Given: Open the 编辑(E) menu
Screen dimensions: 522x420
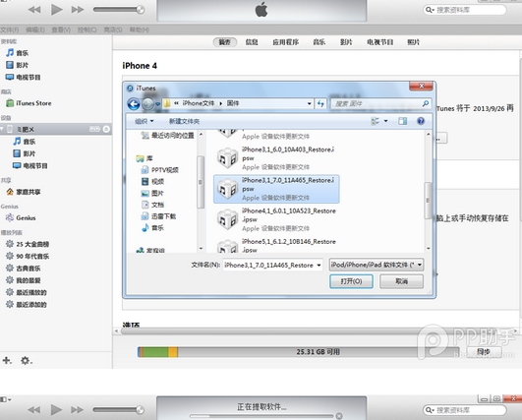Looking at the screenshot, I should click(35, 30).
